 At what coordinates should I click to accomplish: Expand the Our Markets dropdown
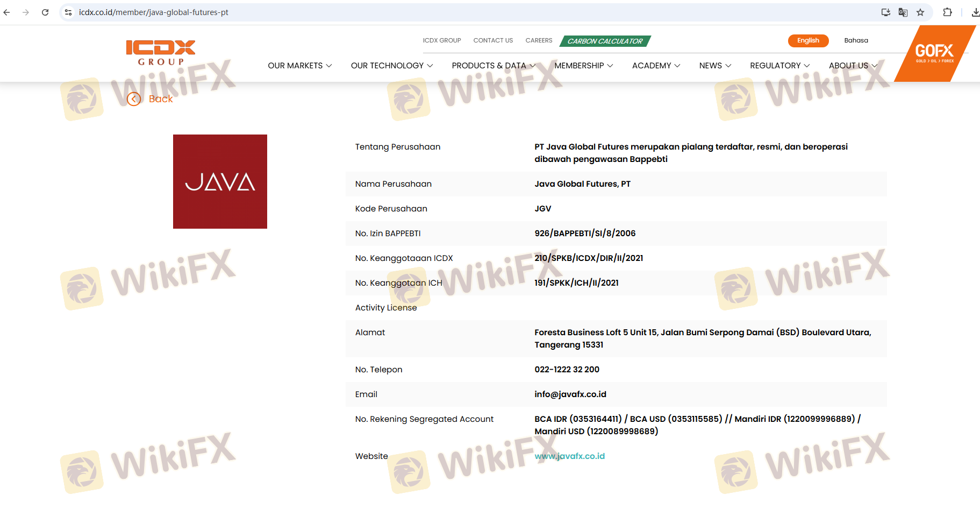[299, 66]
